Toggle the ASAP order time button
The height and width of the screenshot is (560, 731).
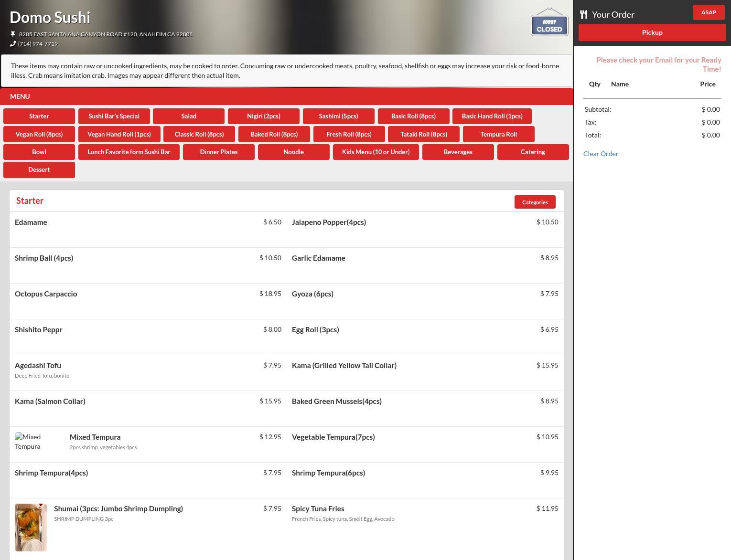(708, 12)
